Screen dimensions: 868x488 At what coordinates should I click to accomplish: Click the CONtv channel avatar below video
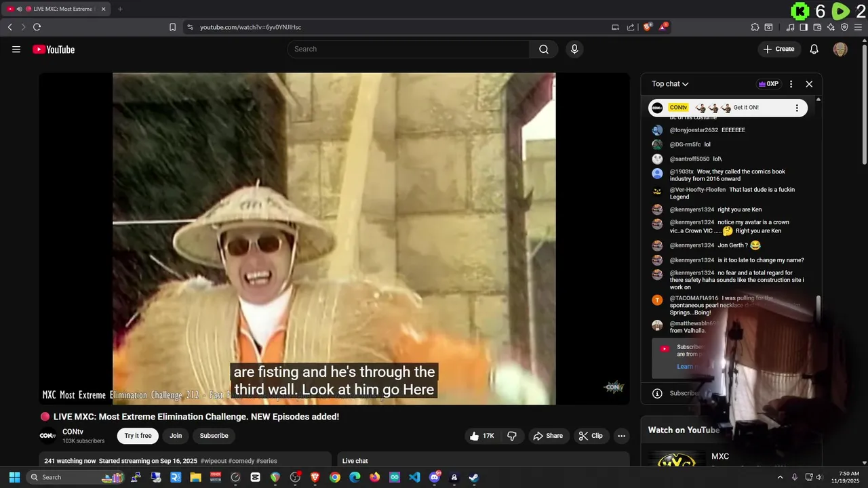pyautogui.click(x=47, y=436)
